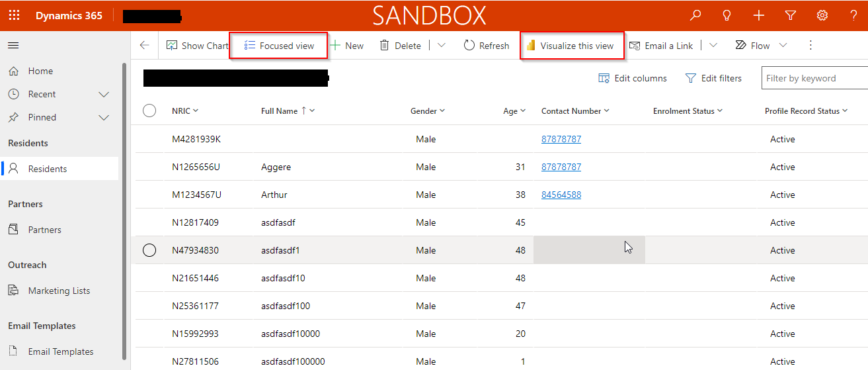868x370 pixels.
Task: Click the help question mark icon
Action: 853,15
